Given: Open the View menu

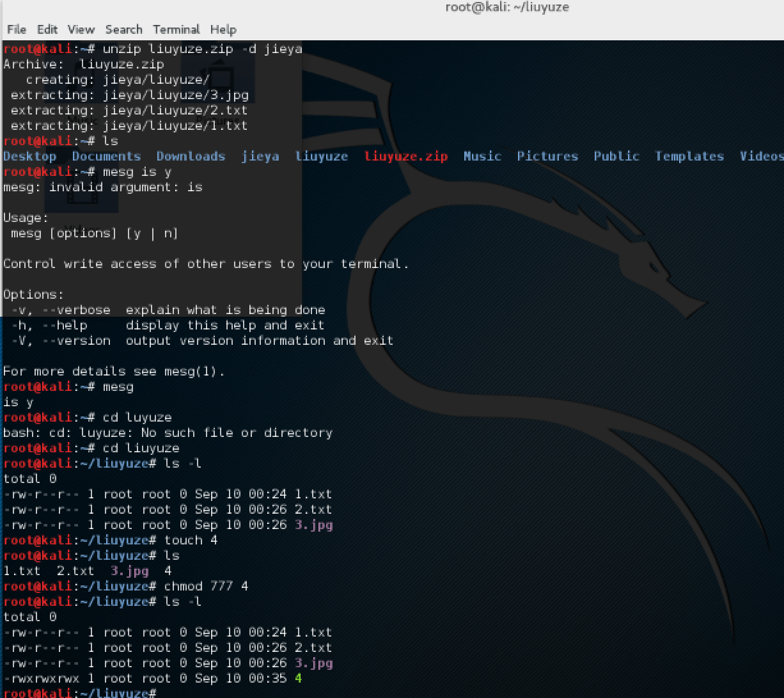Looking at the screenshot, I should (81, 29).
